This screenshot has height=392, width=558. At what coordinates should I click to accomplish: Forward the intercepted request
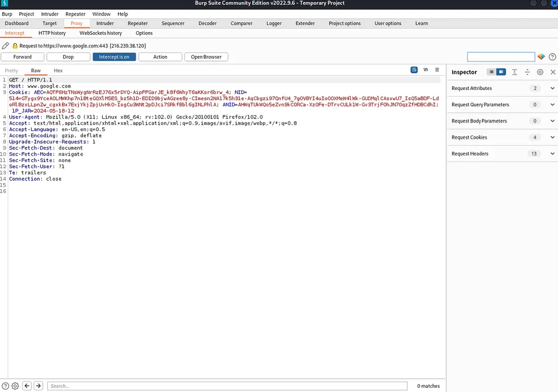click(x=22, y=57)
